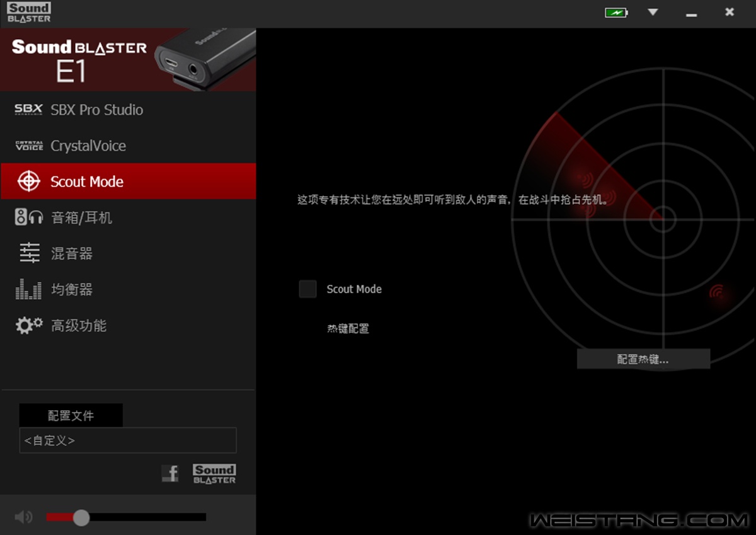Click the speaker and headphones icon

[29, 217]
